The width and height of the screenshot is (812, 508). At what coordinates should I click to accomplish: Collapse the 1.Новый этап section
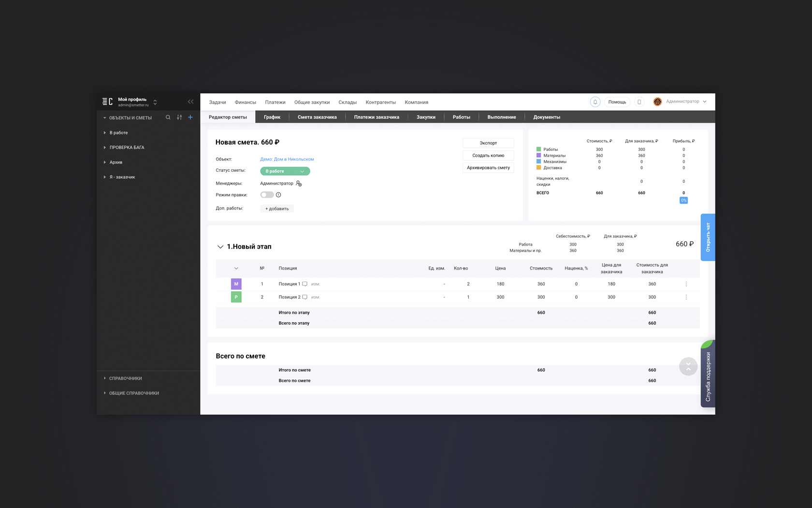[220, 247]
